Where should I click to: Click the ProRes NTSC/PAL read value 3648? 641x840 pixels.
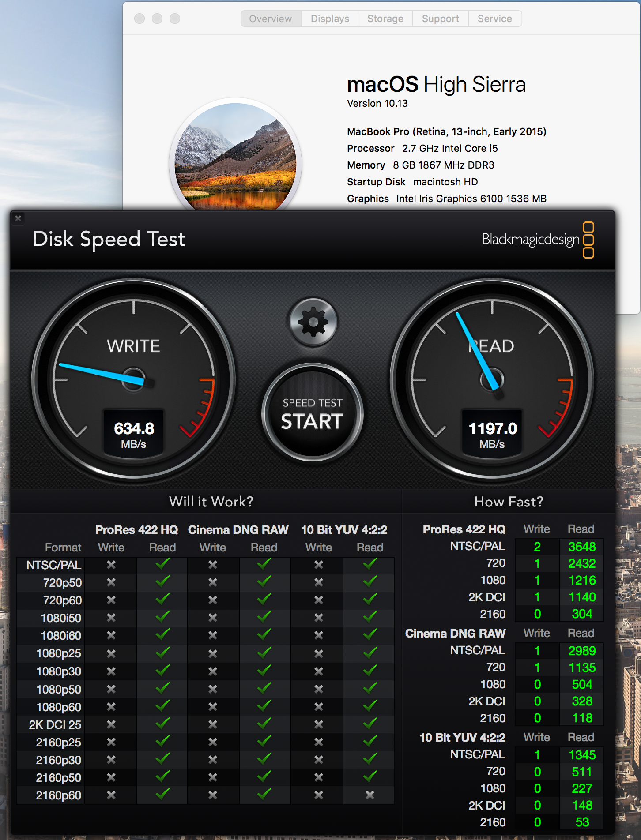[582, 547]
